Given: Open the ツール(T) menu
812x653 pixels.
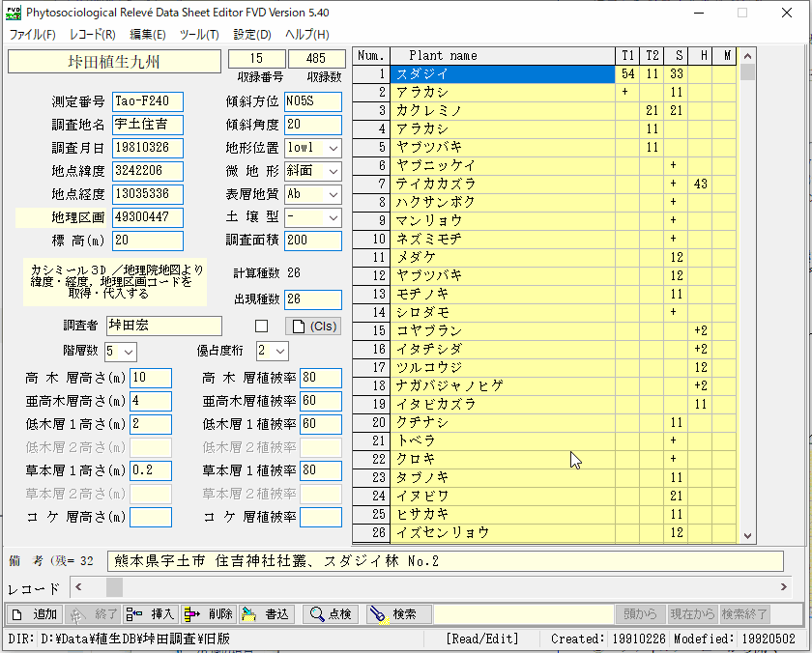Looking at the screenshot, I should click(198, 35).
